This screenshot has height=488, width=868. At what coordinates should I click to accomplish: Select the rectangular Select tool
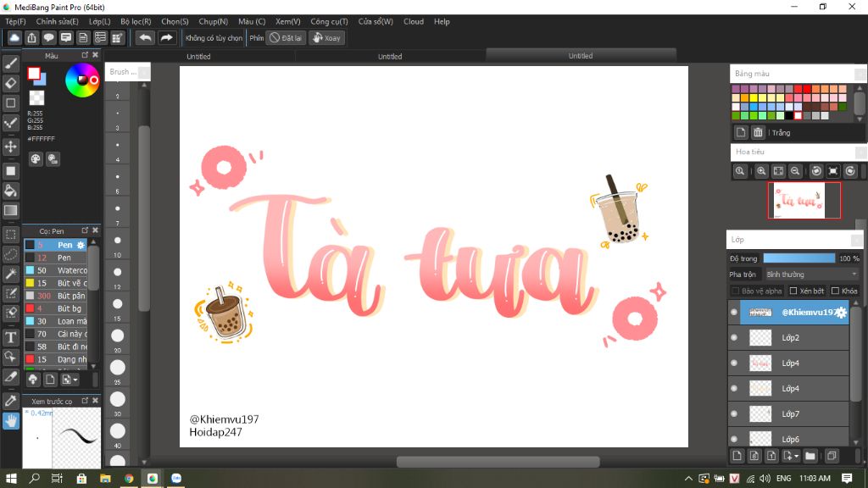click(10, 235)
